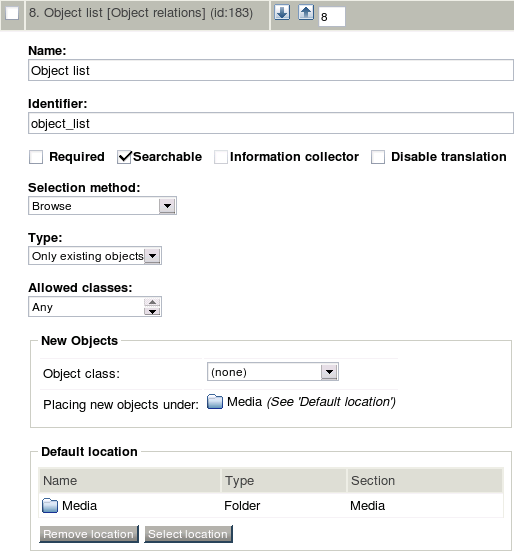Click the attribute header '8. Object list [Object relations]'

141,13
